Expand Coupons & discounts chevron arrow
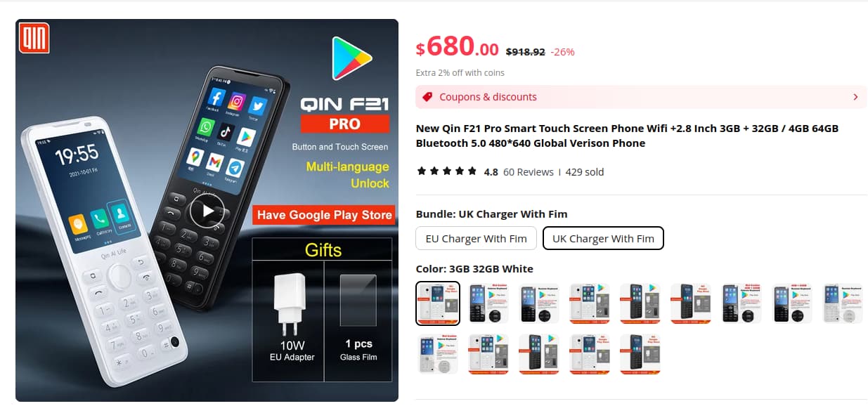This screenshot has width=868, height=406. click(855, 97)
